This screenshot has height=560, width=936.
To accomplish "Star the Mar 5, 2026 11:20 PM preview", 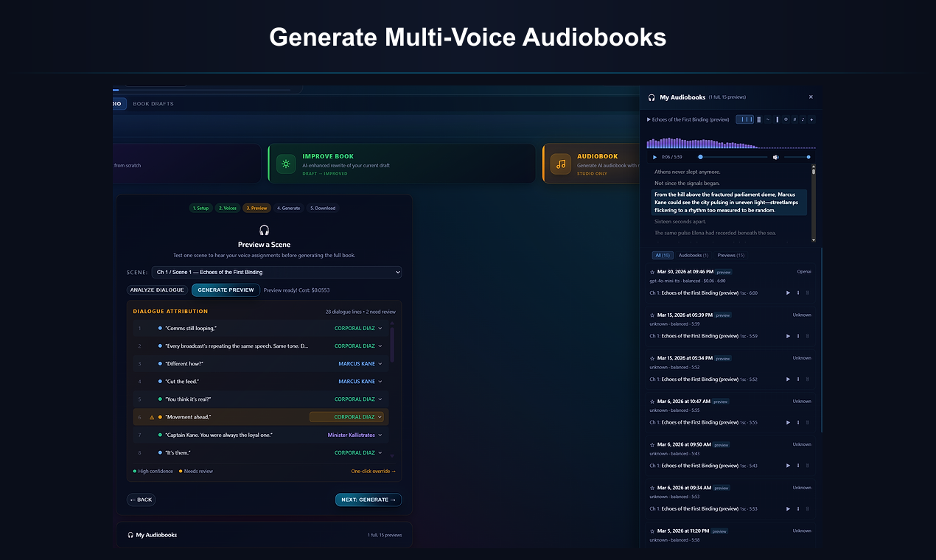I will (652, 530).
